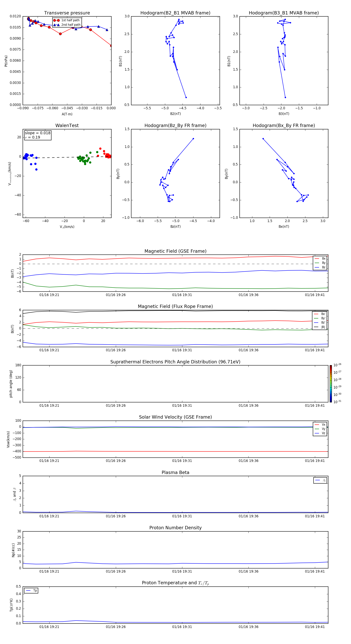Click the 'Vsw(km/s)' axis label
The height and width of the screenshot is (644, 351).
pyautogui.click(x=8, y=439)
